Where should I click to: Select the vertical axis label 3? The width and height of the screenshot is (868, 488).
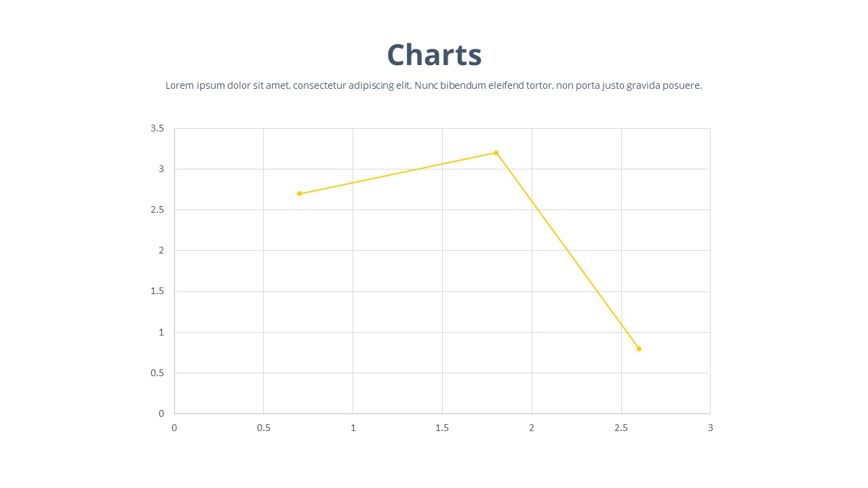[x=161, y=169]
